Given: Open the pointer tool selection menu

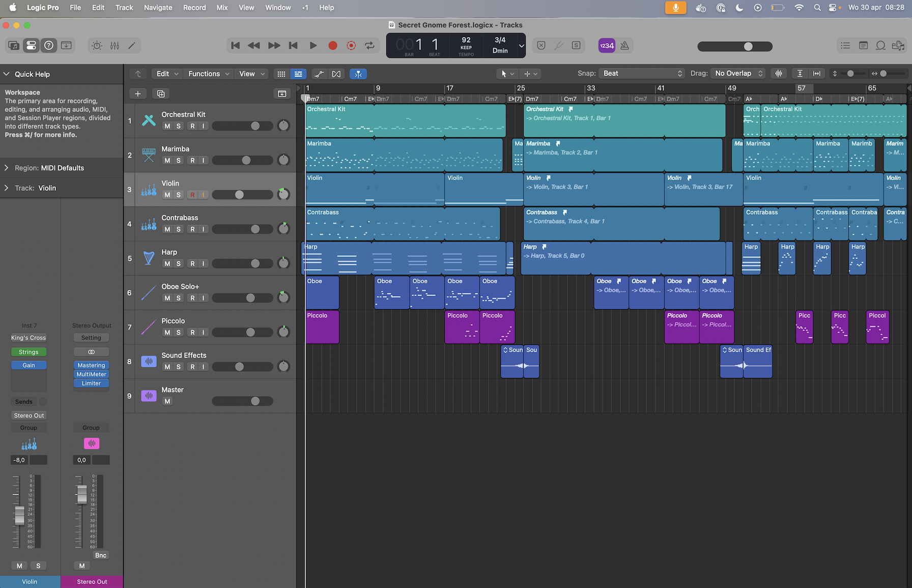Looking at the screenshot, I should click(x=507, y=74).
